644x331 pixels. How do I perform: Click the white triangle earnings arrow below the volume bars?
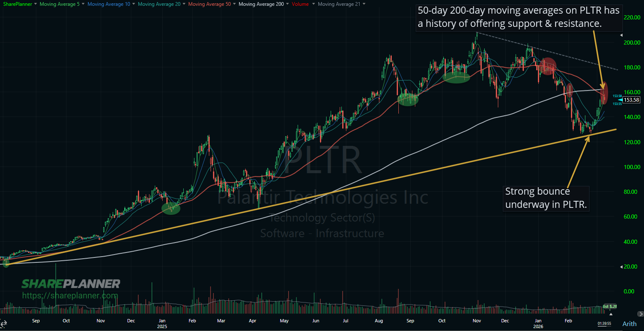[x=611, y=314]
